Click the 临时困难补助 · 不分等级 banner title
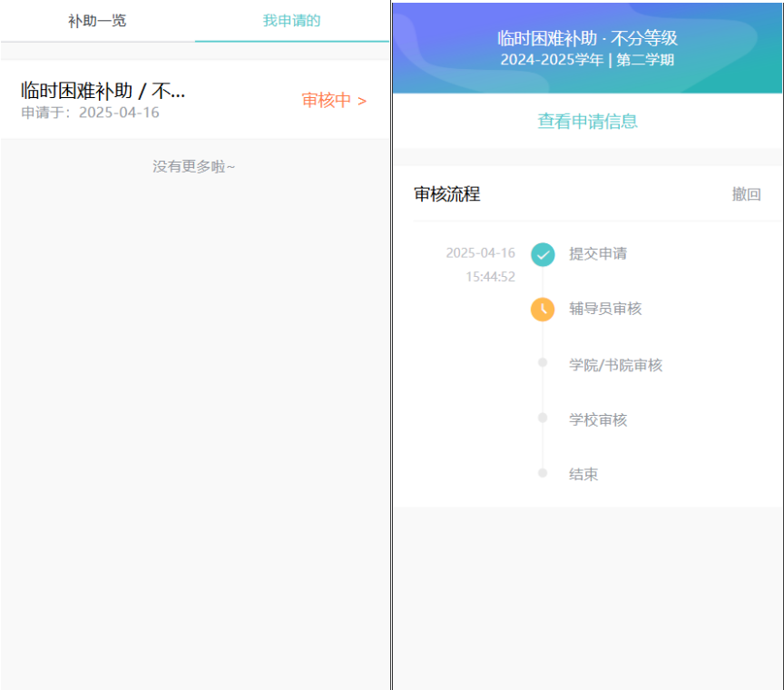The height and width of the screenshot is (690, 784). (x=587, y=38)
